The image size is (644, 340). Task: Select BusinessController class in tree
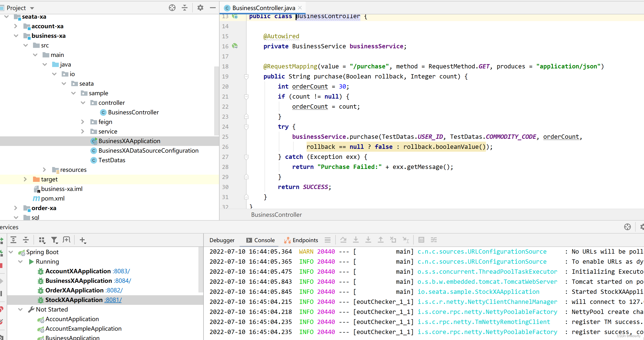pyautogui.click(x=133, y=112)
